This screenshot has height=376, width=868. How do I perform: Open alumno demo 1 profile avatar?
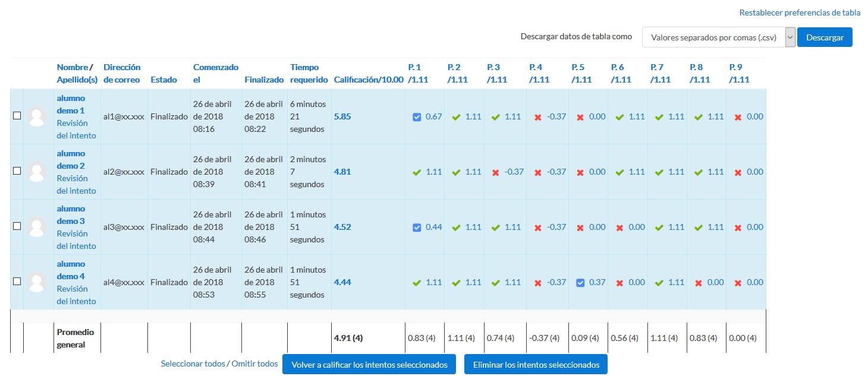(37, 116)
